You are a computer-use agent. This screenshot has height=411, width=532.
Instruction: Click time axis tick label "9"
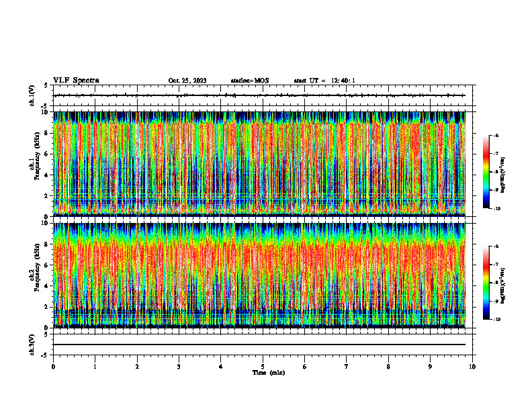(x=430, y=367)
